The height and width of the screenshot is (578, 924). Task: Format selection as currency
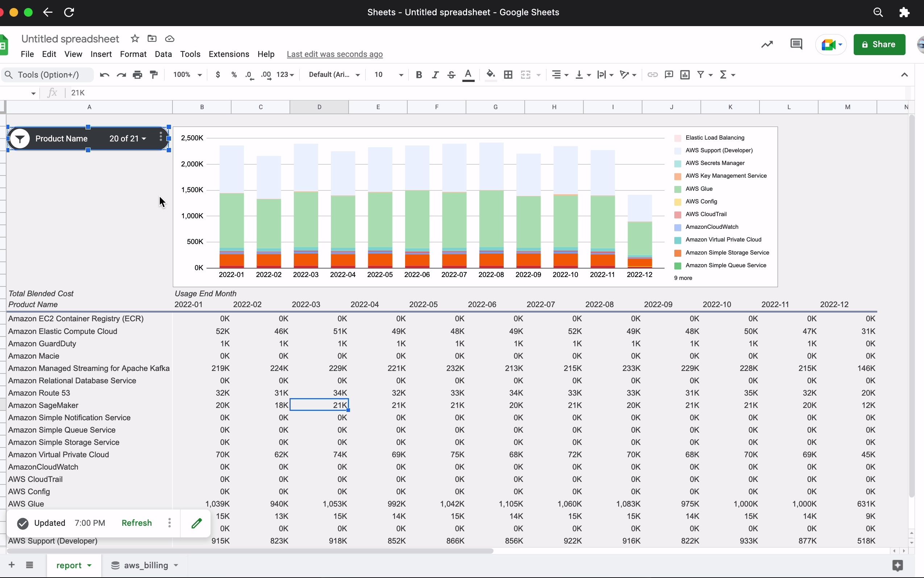(x=218, y=75)
